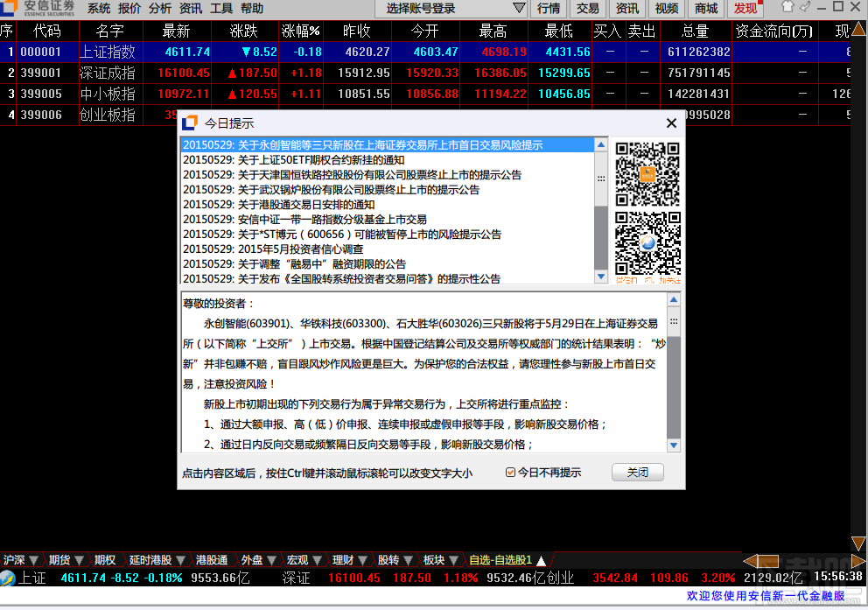
Task: Click the right arrow on the horizontal scroller
Action: [858, 561]
